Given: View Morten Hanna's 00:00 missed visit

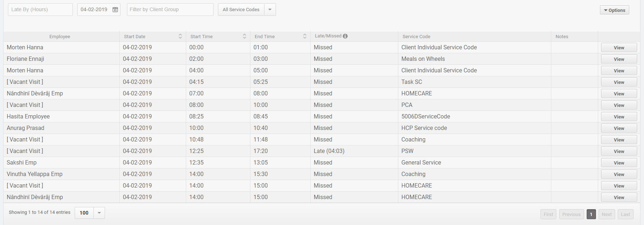Looking at the screenshot, I should point(619,48).
